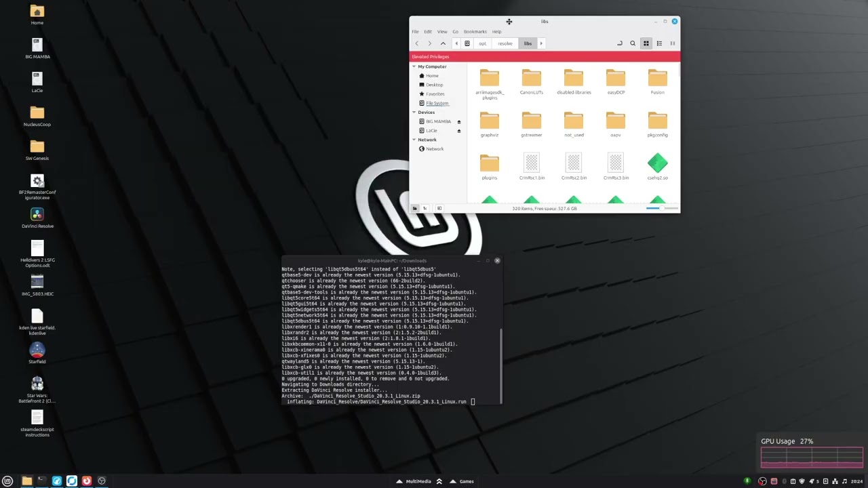Collapse Network sidebar section
Image resolution: width=868 pixels, height=488 pixels.
[414, 140]
